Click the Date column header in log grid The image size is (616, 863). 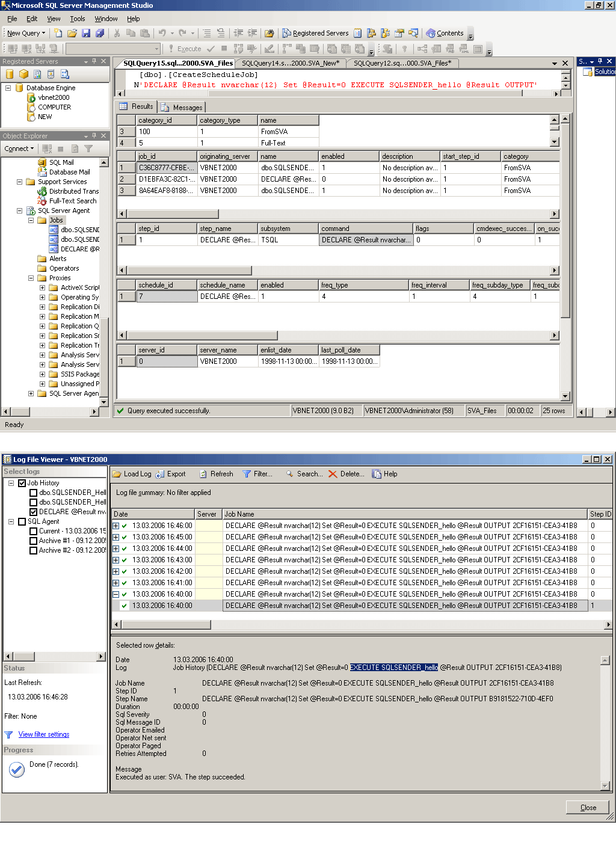pos(153,514)
